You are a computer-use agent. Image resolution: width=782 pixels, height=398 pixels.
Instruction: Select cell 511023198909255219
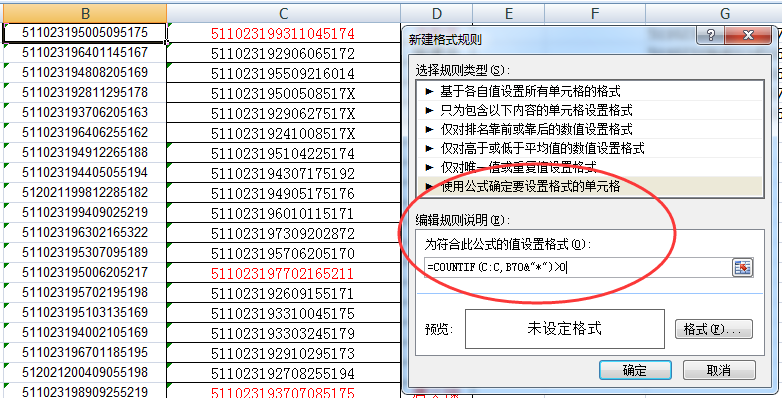pyautogui.click(x=85, y=391)
